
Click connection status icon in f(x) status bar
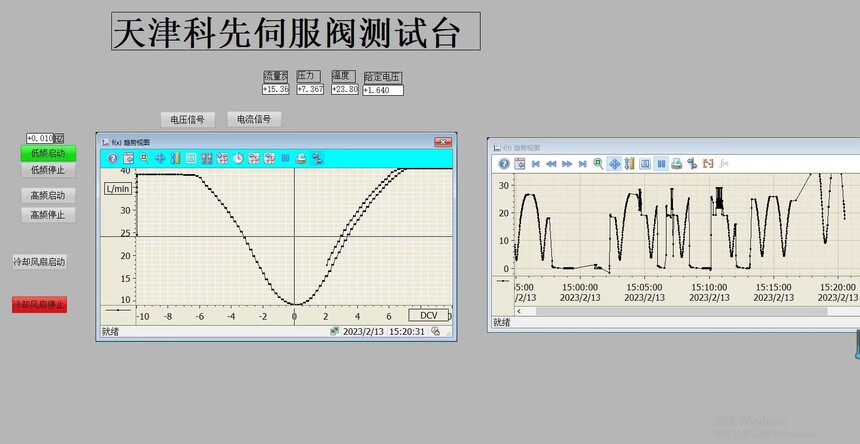[334, 331]
